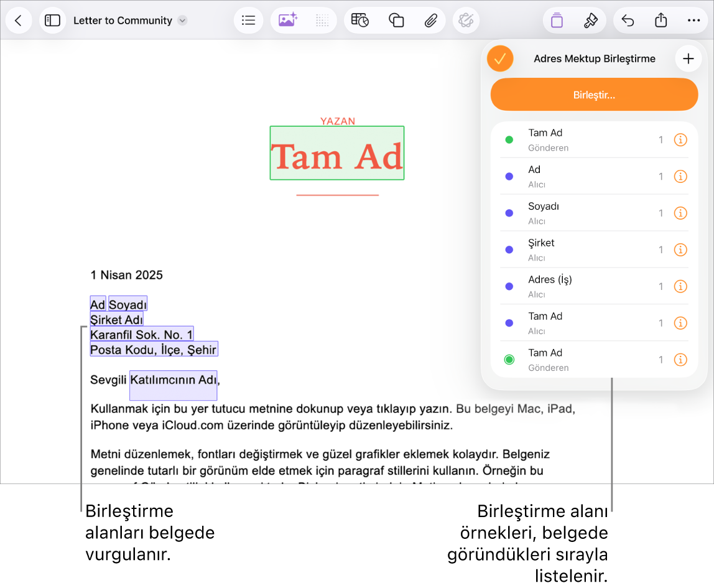Show info for Şirket field
Screen dimensions: 714x588
(680, 250)
